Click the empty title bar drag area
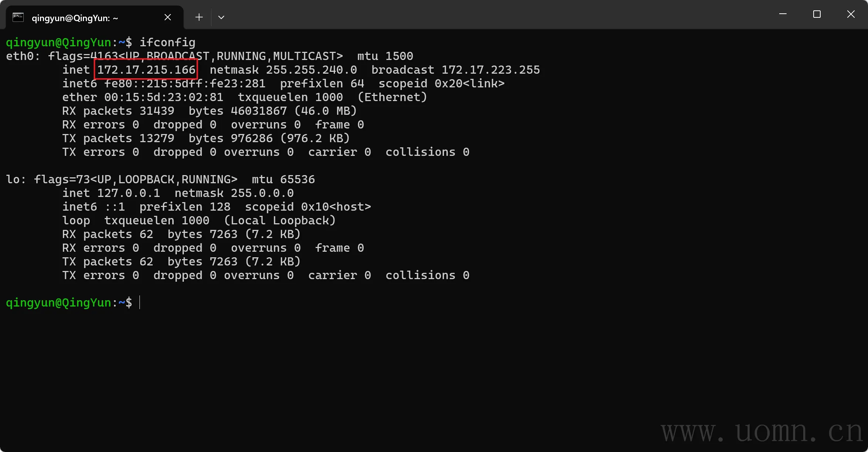This screenshot has height=452, width=868. click(481, 15)
